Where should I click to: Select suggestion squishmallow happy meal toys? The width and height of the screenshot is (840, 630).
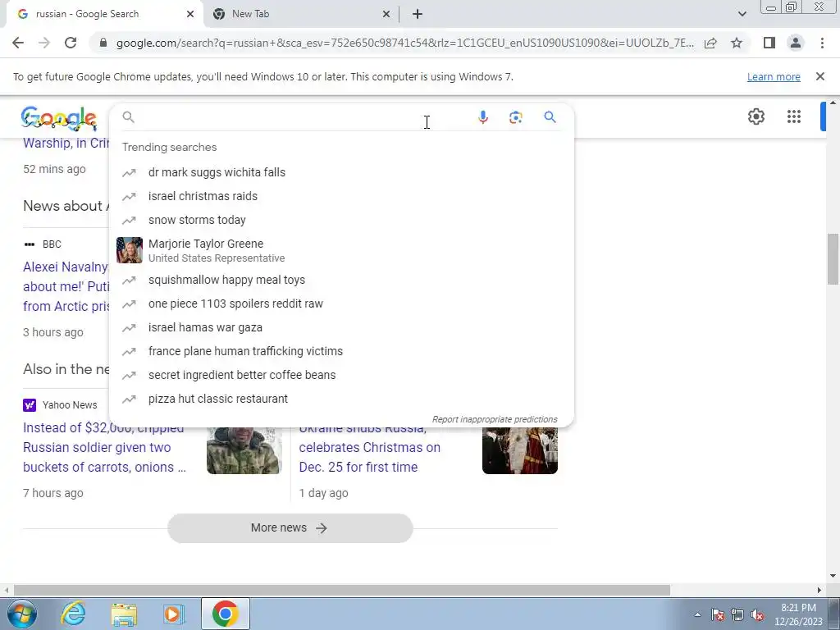point(341,280)
